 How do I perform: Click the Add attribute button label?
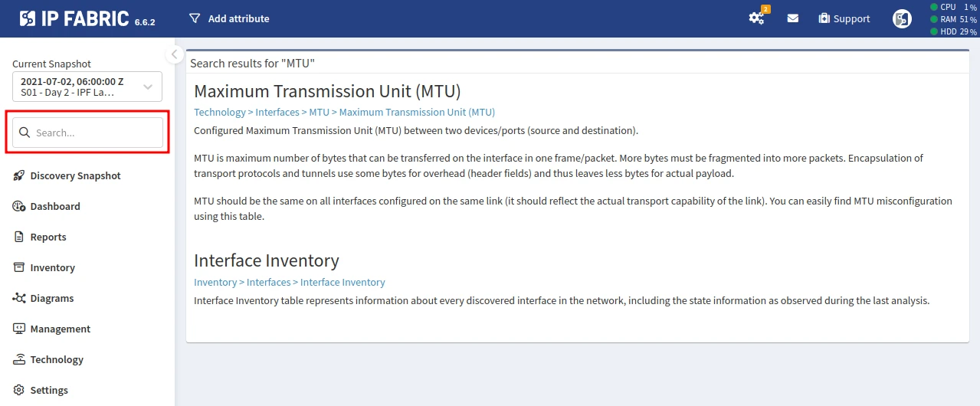coord(238,18)
